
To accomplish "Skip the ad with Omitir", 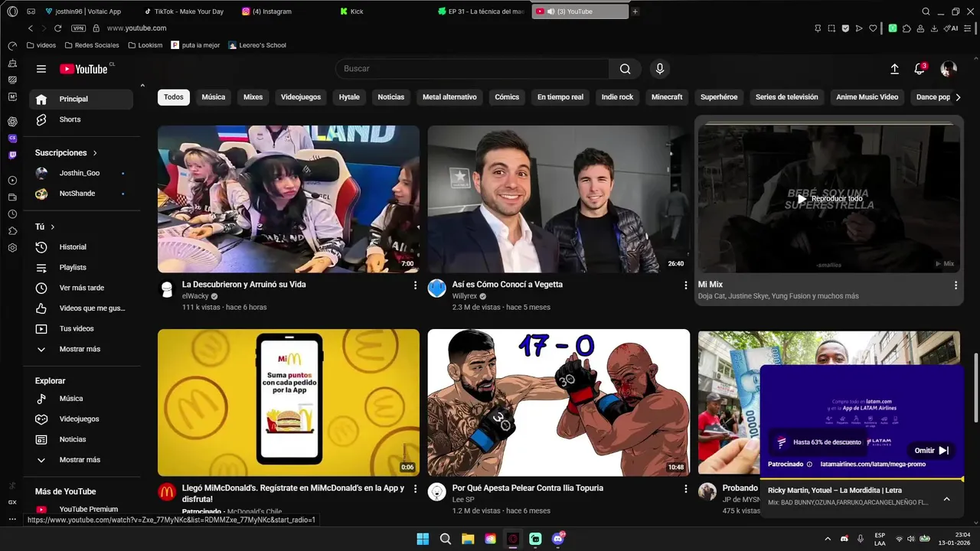I will 932,451.
